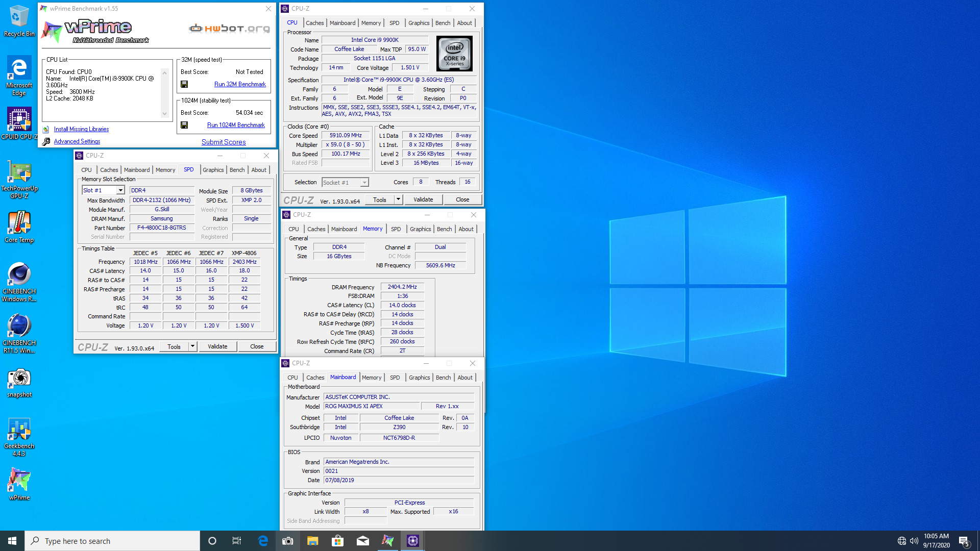Open Bench tab in top CPU-Z window

[443, 23]
